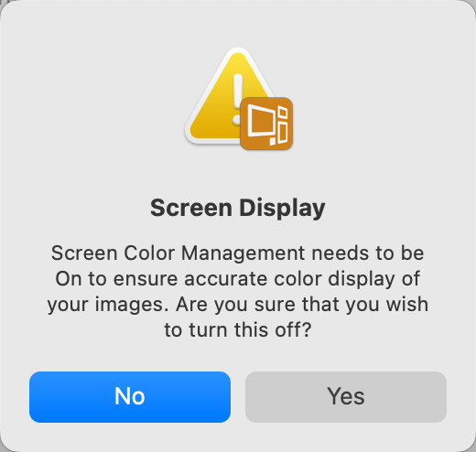Click Yes to turn color management off

tap(346, 397)
